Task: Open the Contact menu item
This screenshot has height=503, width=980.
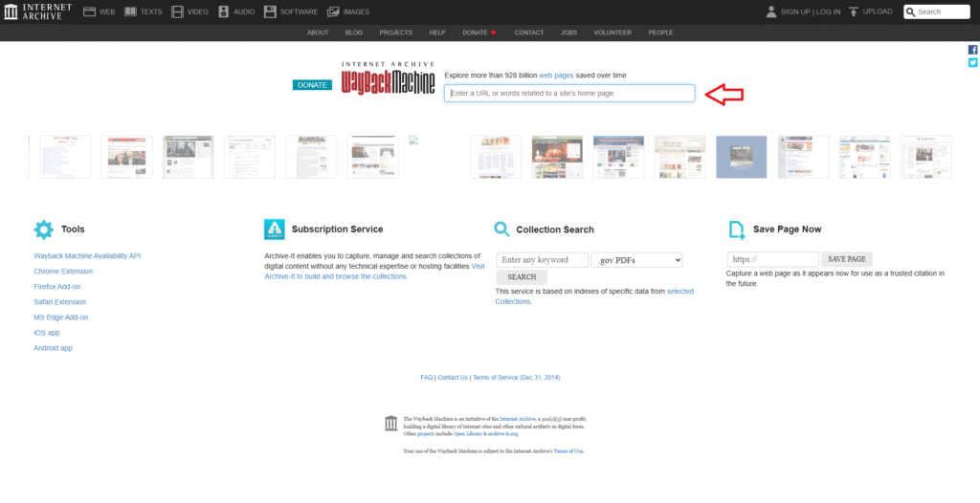Action: tap(528, 33)
